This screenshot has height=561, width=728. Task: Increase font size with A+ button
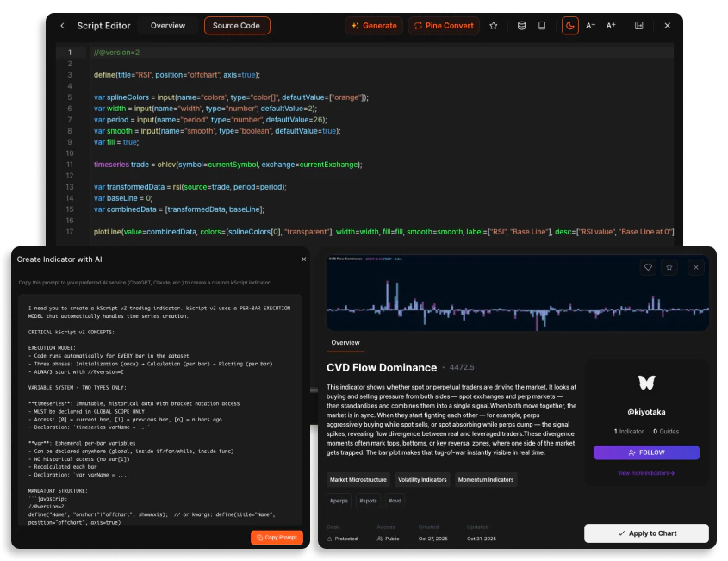611,26
